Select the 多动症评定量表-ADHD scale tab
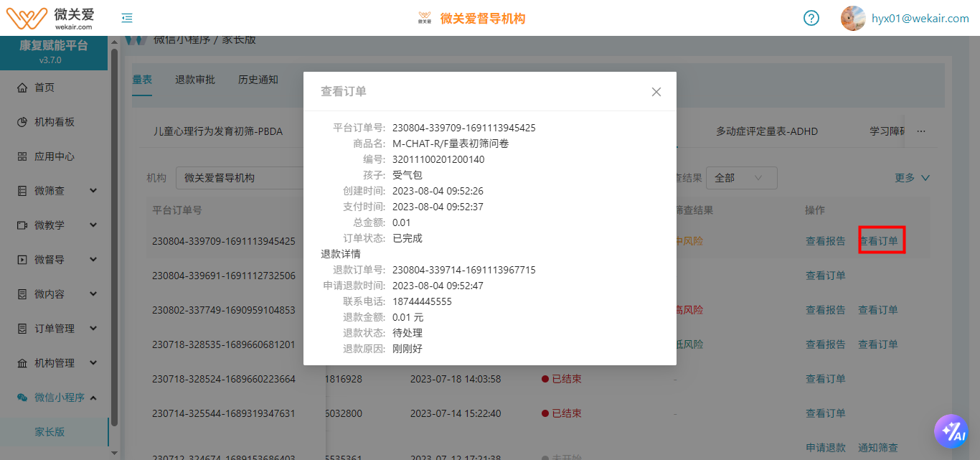Viewport: 980px width, 460px height. (x=767, y=131)
